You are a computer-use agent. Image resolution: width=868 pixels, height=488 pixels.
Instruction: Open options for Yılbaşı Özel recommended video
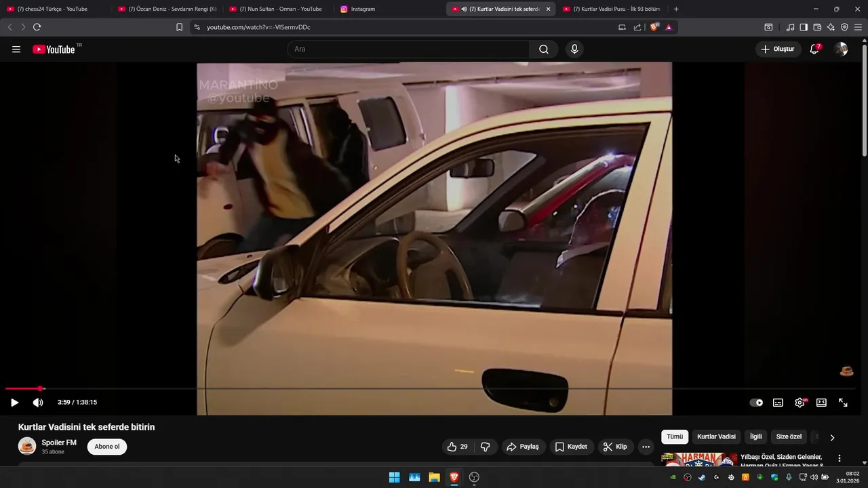tap(840, 458)
